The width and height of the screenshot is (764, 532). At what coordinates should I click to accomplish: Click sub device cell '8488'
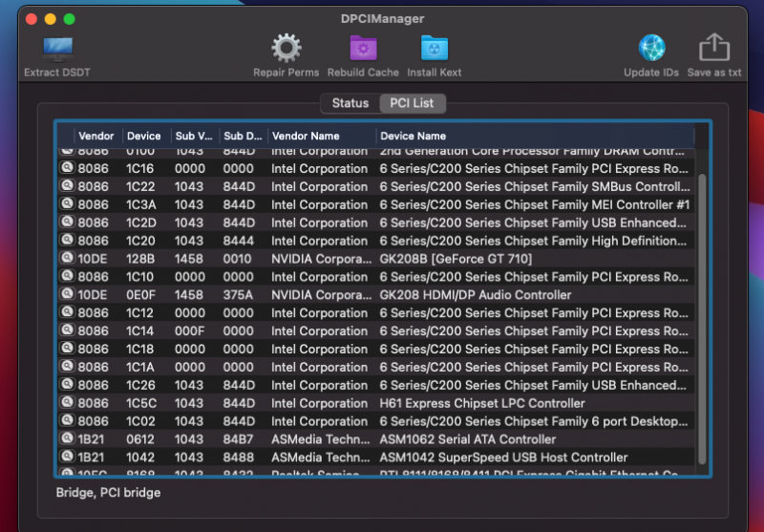(x=238, y=458)
